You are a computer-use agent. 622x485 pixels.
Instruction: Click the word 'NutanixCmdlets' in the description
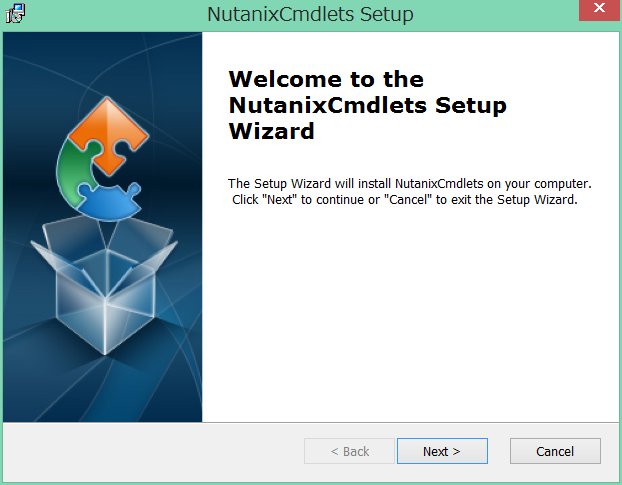pos(439,184)
